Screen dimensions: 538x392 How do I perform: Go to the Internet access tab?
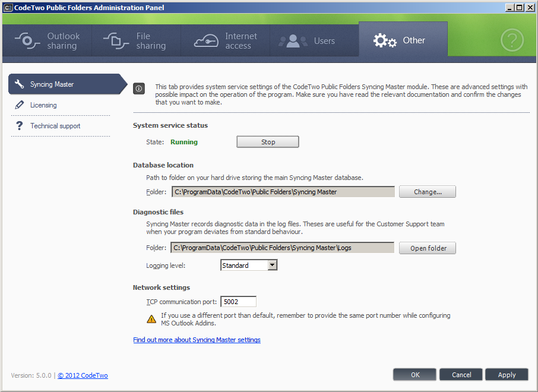(226, 40)
